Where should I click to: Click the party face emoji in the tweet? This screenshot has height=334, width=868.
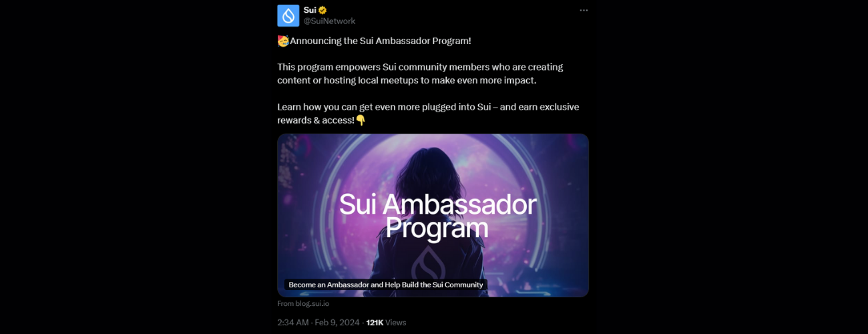(x=283, y=41)
